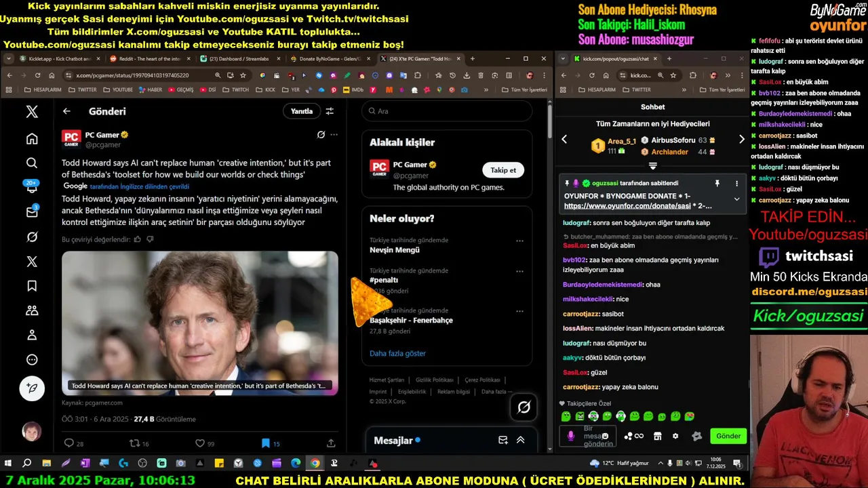
Task: Thumbs up the translation rating
Action: 138,239
